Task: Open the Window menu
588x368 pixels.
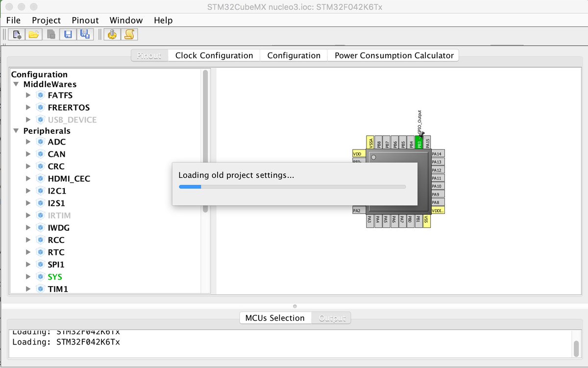Action: point(126,20)
